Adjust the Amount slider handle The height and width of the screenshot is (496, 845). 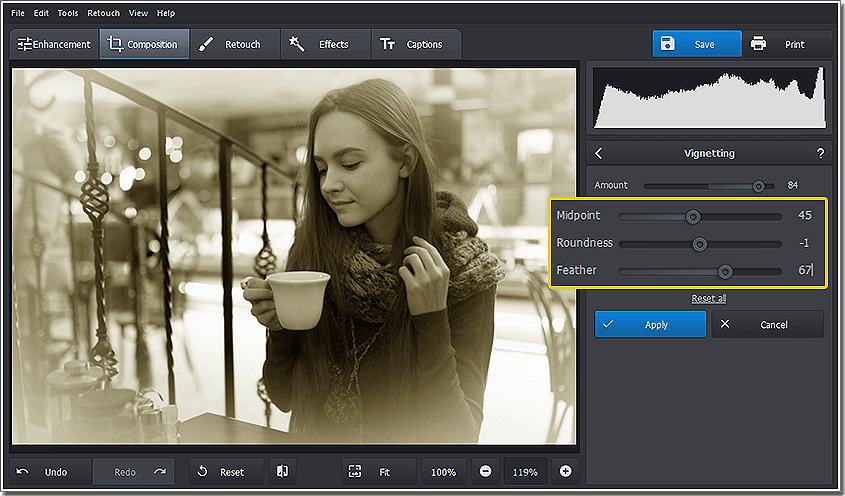pos(758,187)
